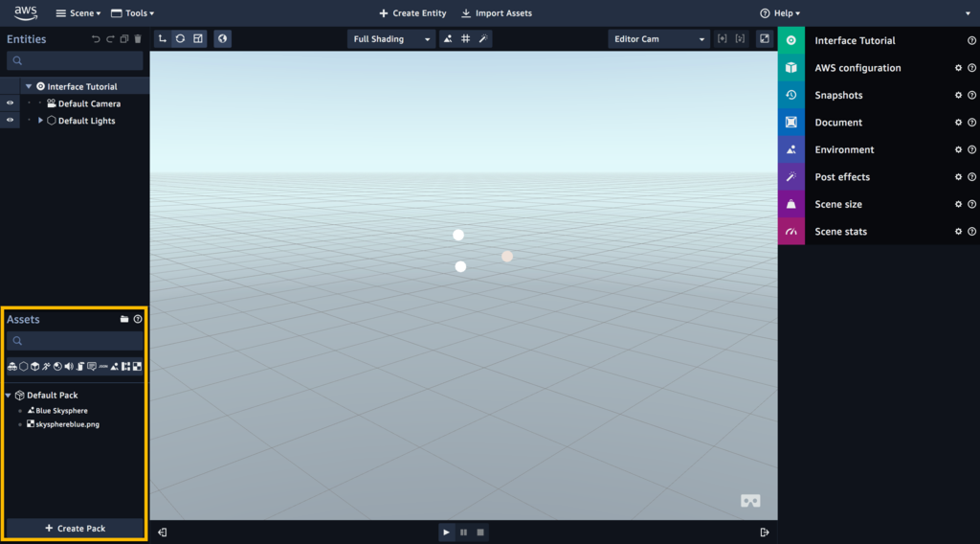980x544 pixels.
Task: Open the VR headset view button
Action: point(750,501)
